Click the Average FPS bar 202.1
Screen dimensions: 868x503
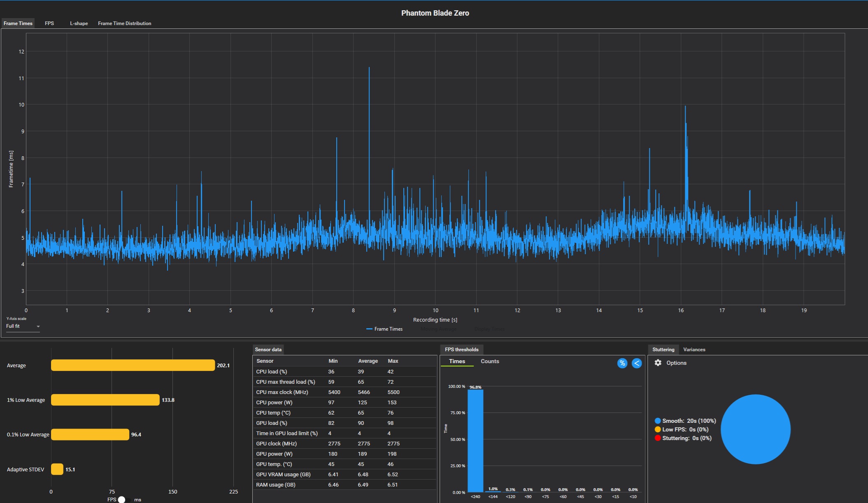pos(133,365)
